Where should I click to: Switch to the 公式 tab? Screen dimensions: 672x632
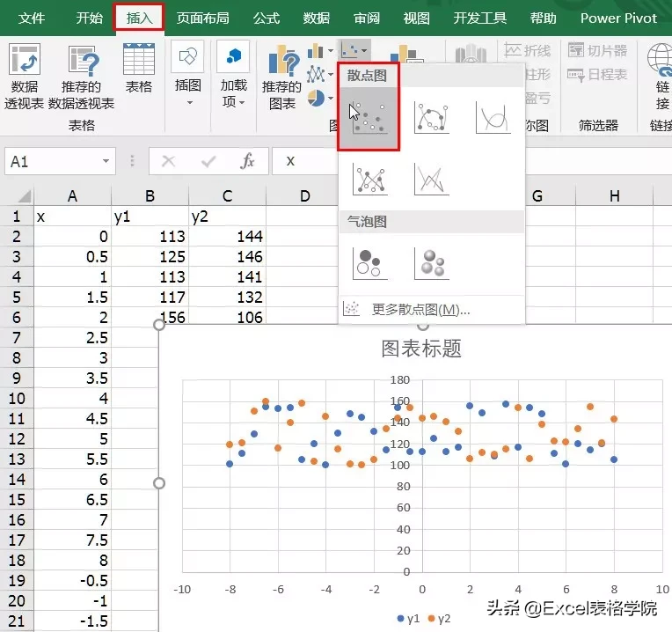[x=267, y=18]
